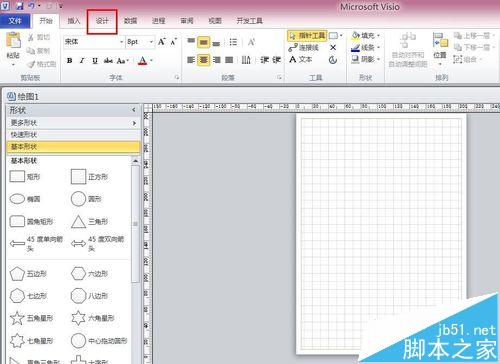Toggle Bold text formatting
This screenshot has width=500, height=364.
coord(69,60)
